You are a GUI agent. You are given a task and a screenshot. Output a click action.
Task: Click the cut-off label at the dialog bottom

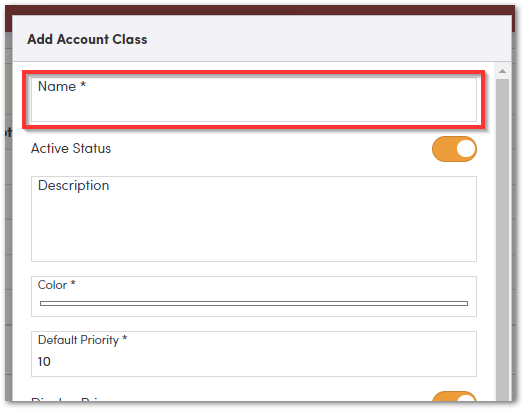(71, 399)
